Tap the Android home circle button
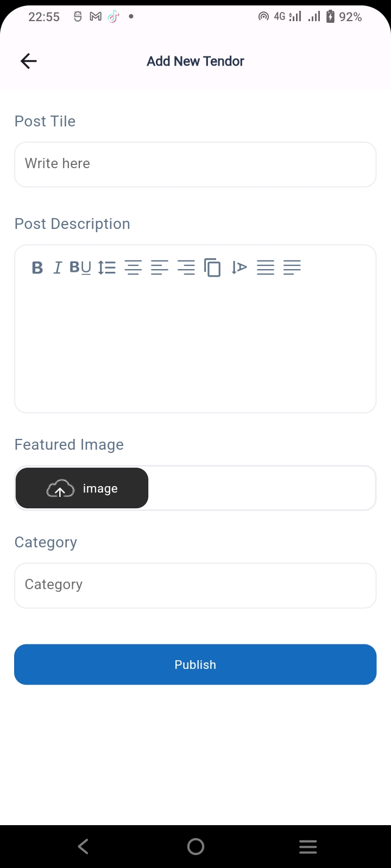Image resolution: width=391 pixels, height=868 pixels. click(x=195, y=846)
